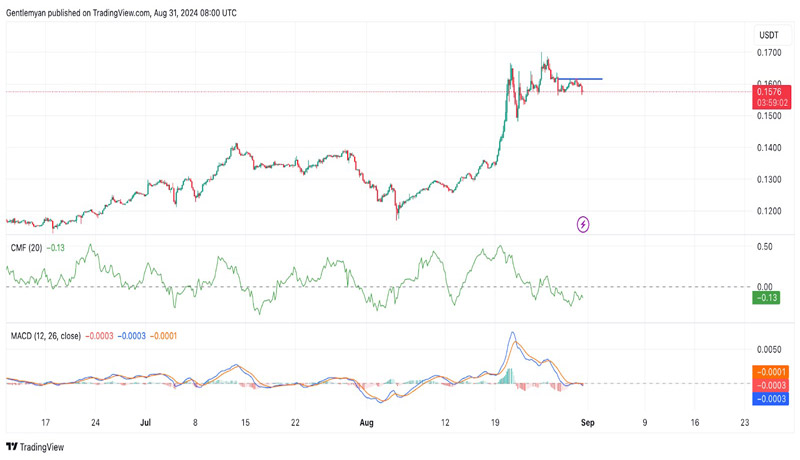Click the 0.1400 price axis label
The image size is (800, 460).
(769, 148)
